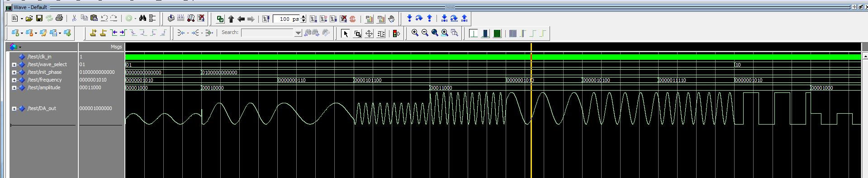
Task: Click the Paste clipboard icon
Action: 94,19
